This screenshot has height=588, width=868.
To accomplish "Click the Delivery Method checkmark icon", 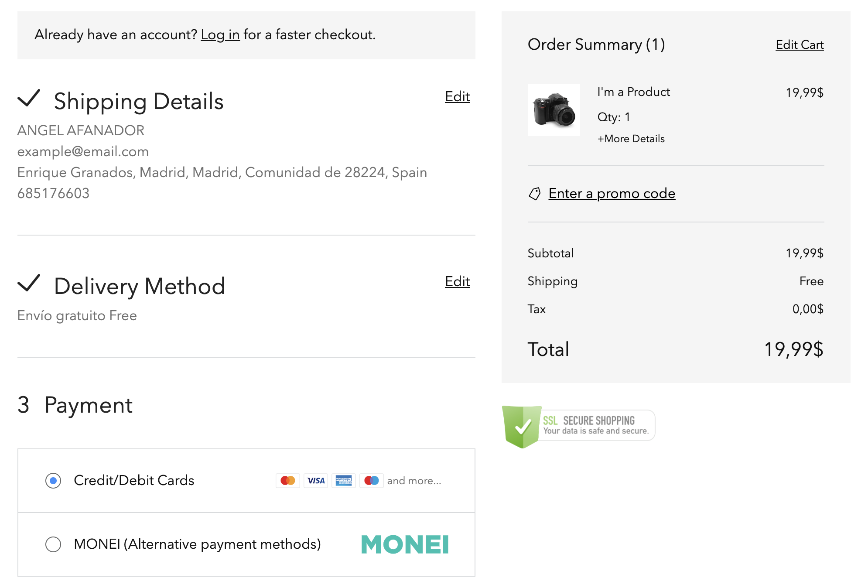I will [x=29, y=283].
